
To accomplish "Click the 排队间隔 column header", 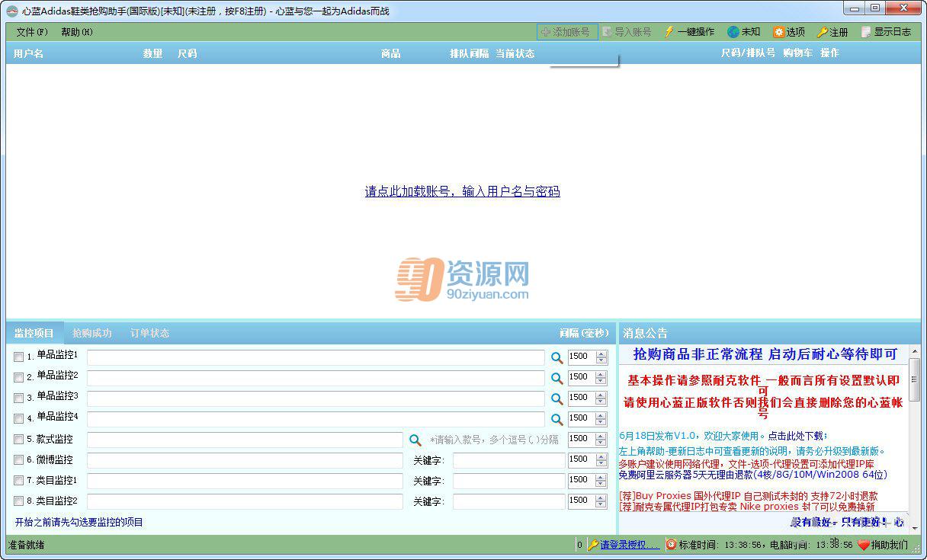I will pos(469,53).
